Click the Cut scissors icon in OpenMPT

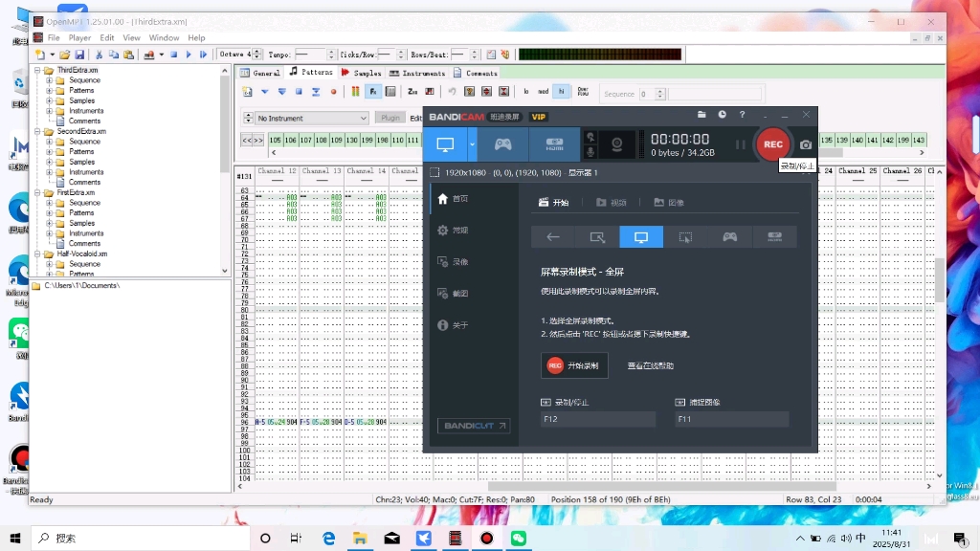coord(99,55)
